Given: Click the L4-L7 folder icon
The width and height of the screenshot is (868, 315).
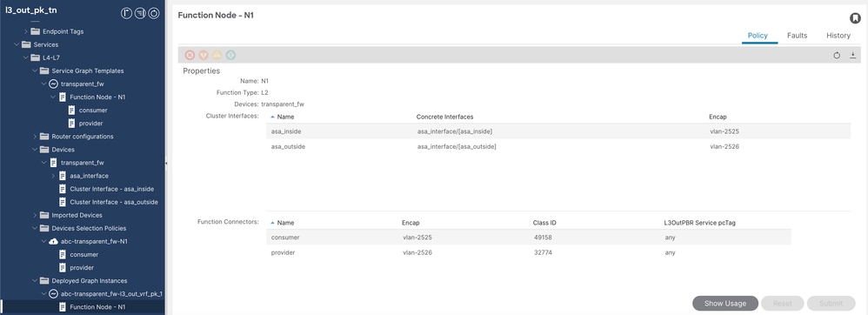Looking at the screenshot, I should [36, 57].
